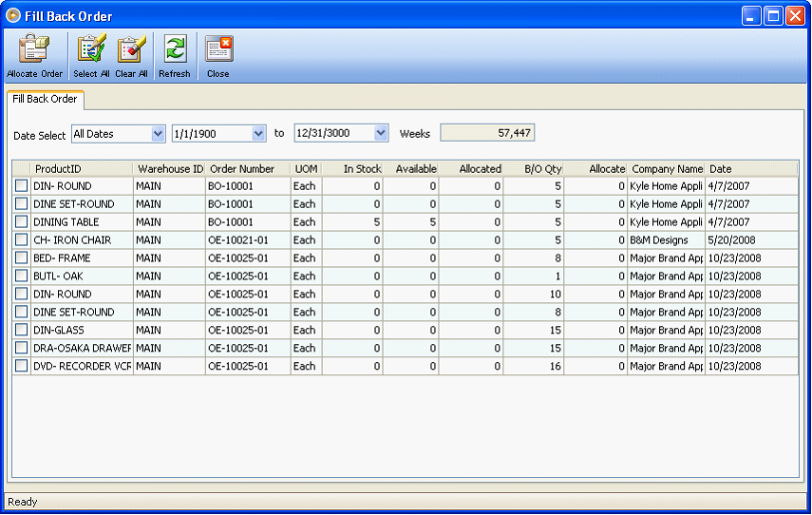The height and width of the screenshot is (515, 812).
Task: Click the Refresh toolbar icon
Action: 175,56
